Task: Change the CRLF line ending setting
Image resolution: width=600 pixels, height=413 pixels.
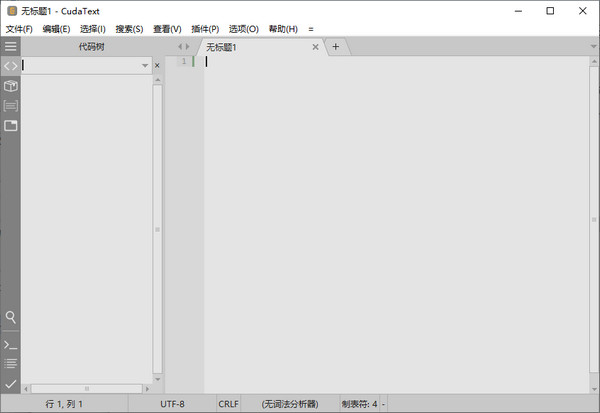Action: coord(229,405)
